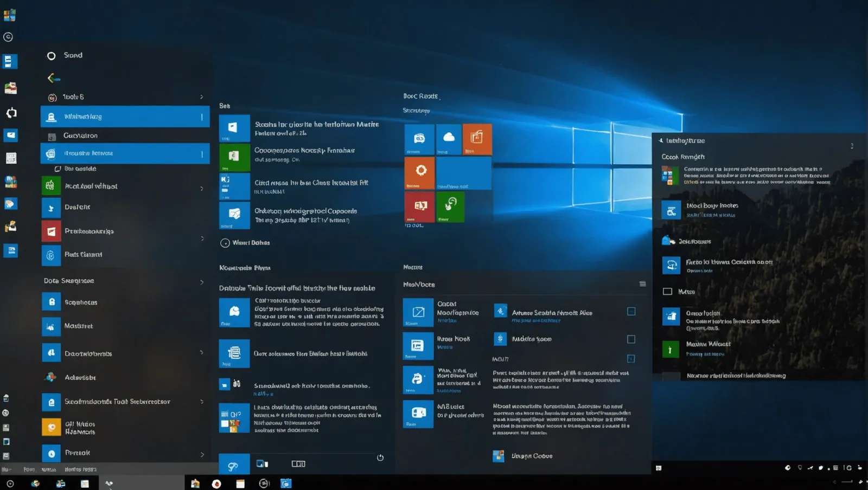Image resolution: width=868 pixels, height=490 pixels.
Task: Click the blue tile icon beside "Rats Ciaaatl"
Action: [51, 255]
